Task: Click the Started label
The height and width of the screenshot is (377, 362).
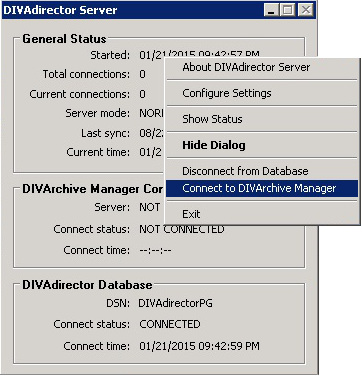Action: (x=110, y=55)
